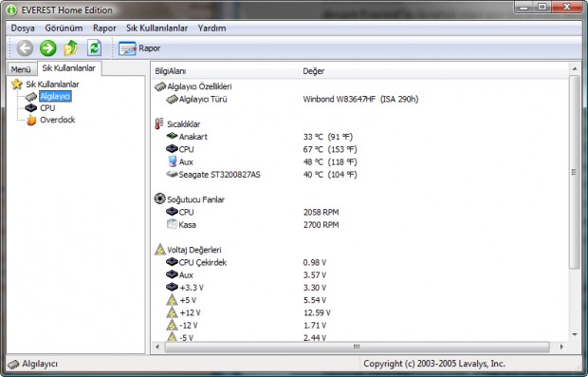Select the Sık Kullanılanlar tab
Image resolution: width=588 pixels, height=377 pixels.
tap(69, 68)
